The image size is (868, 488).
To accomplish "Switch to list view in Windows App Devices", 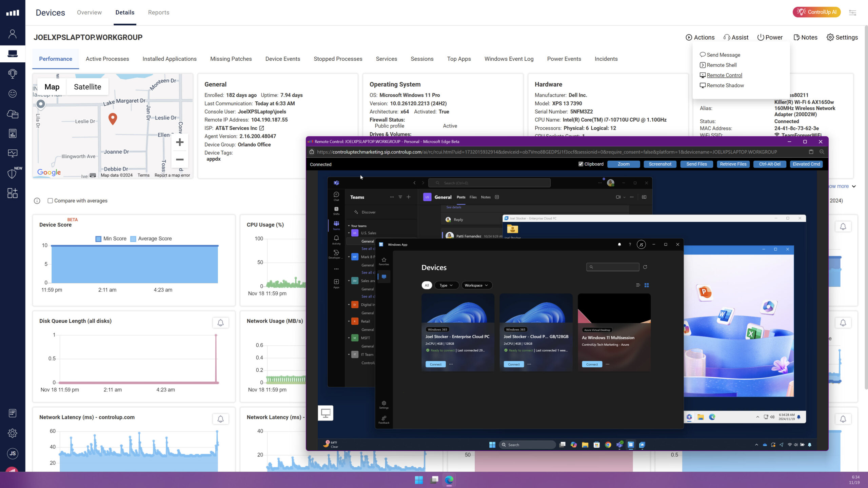I will point(638,285).
